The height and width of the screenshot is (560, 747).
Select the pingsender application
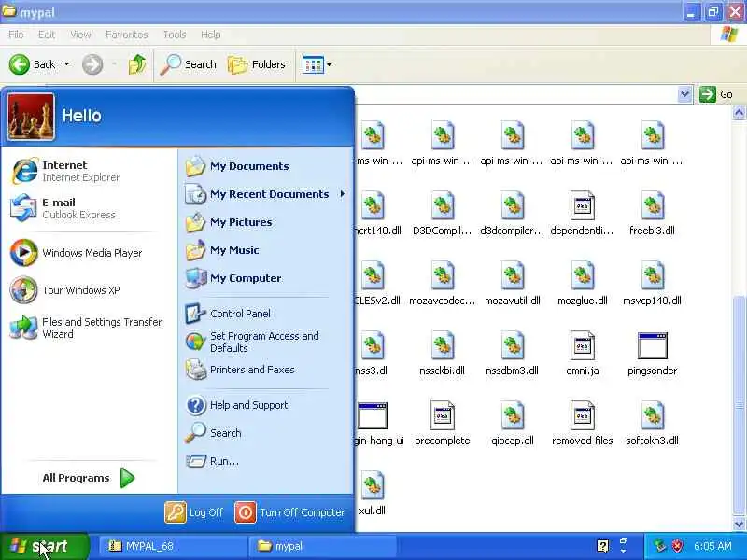click(652, 353)
